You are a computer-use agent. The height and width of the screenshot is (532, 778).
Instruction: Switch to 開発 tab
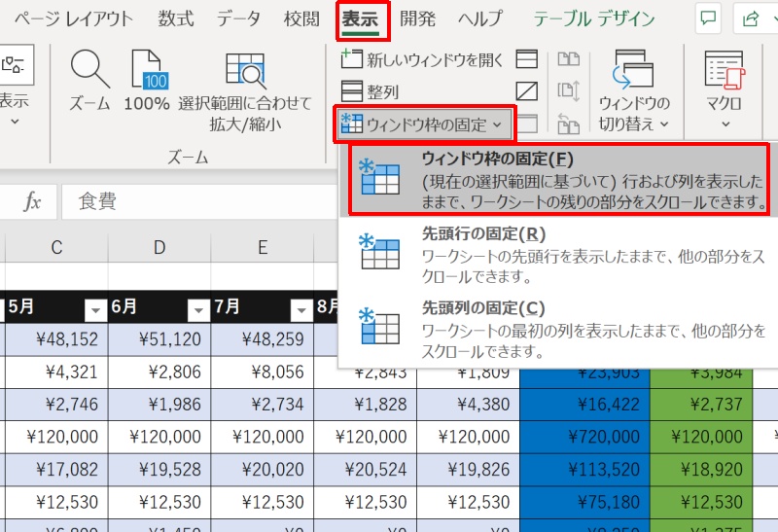point(418,18)
